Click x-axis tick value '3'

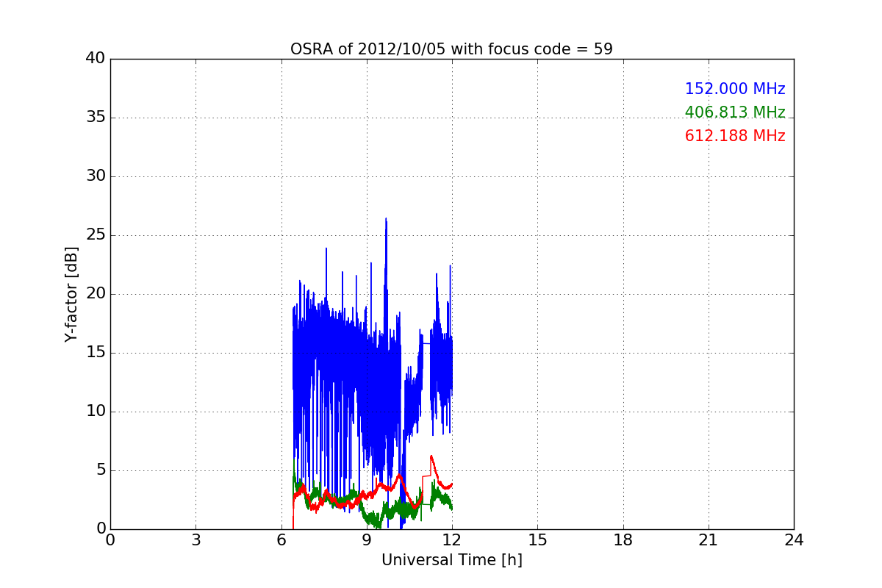pos(196,540)
